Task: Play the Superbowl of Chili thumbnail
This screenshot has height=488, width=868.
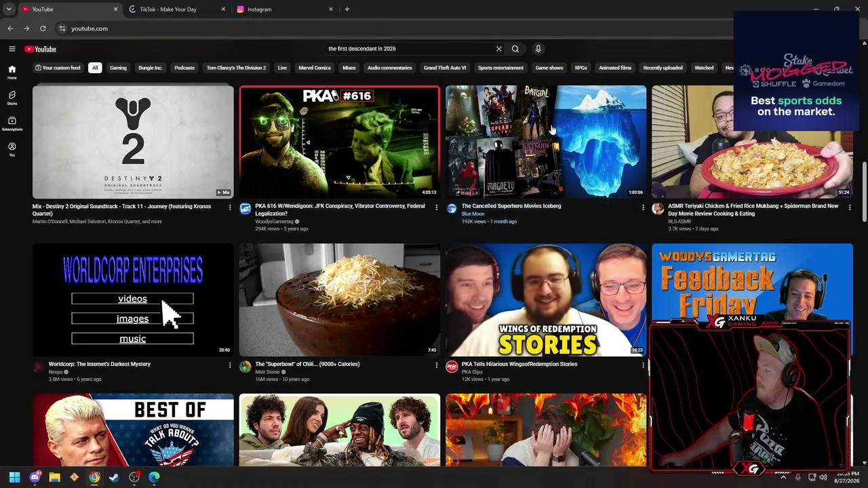Action: point(339,300)
